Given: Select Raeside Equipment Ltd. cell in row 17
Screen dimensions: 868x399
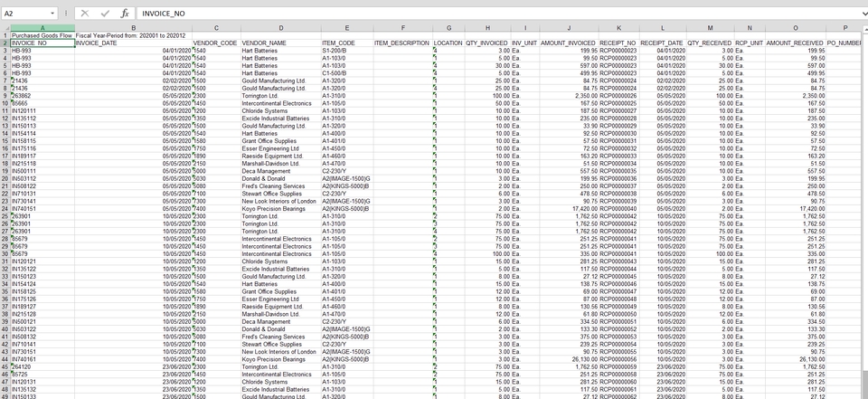Looking at the screenshot, I should 281,156.
